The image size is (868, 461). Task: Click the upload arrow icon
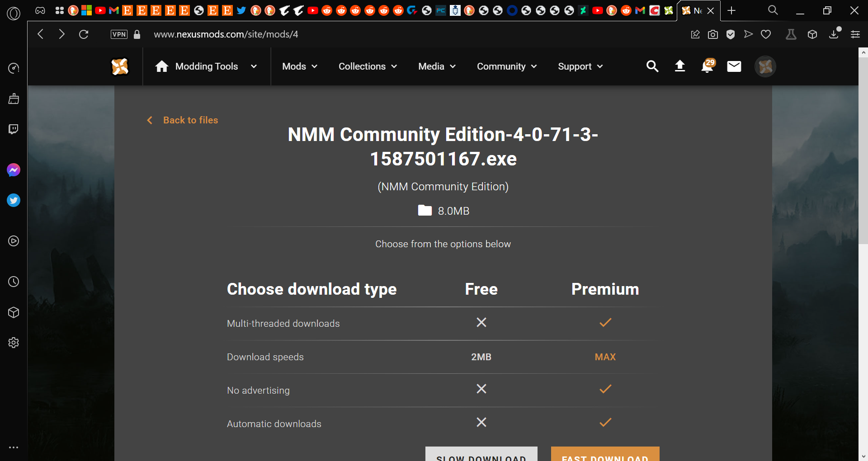tap(680, 66)
